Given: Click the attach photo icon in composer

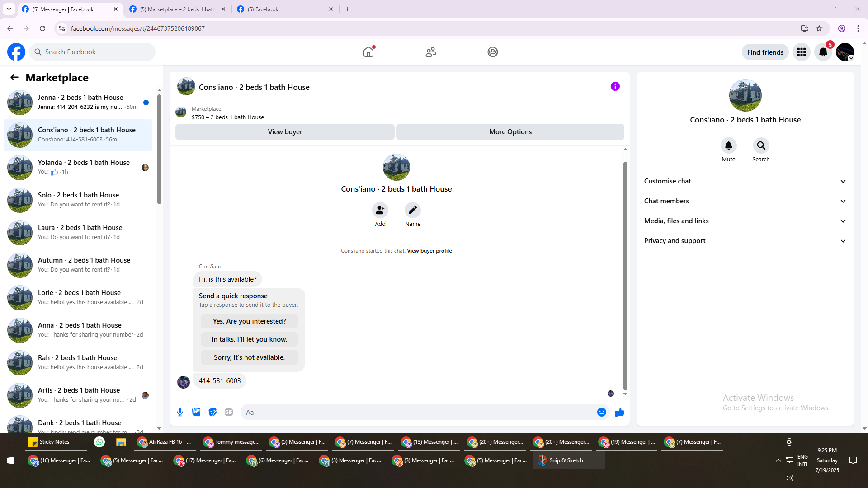Looking at the screenshot, I should 196,412.
